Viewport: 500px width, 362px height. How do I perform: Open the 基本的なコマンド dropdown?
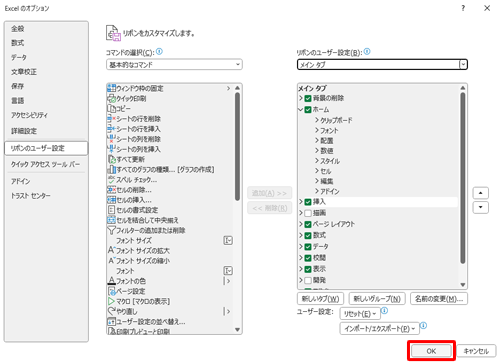pyautogui.click(x=174, y=64)
